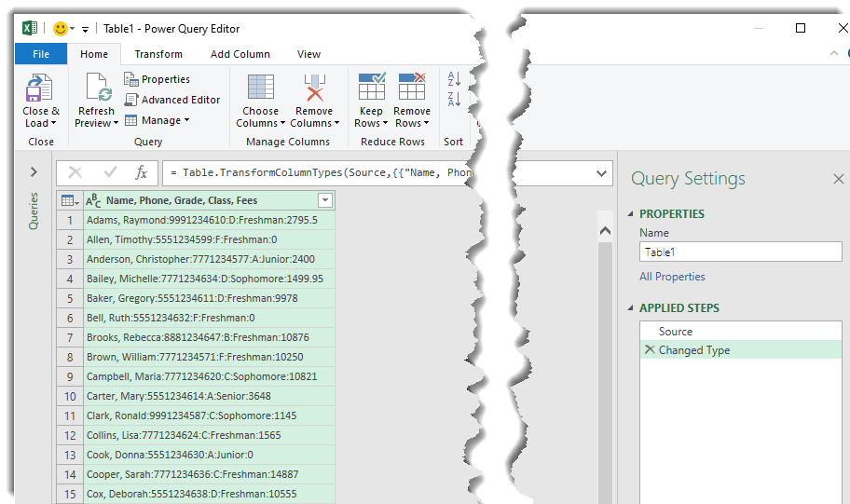Confirm formula with checkmark icon
850x504 pixels.
coord(111,172)
